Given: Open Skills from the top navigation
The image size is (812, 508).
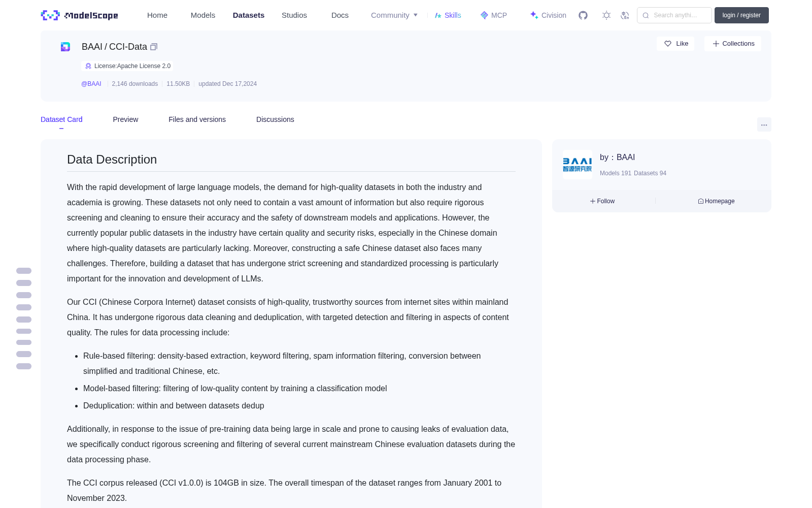Looking at the screenshot, I should click(448, 15).
